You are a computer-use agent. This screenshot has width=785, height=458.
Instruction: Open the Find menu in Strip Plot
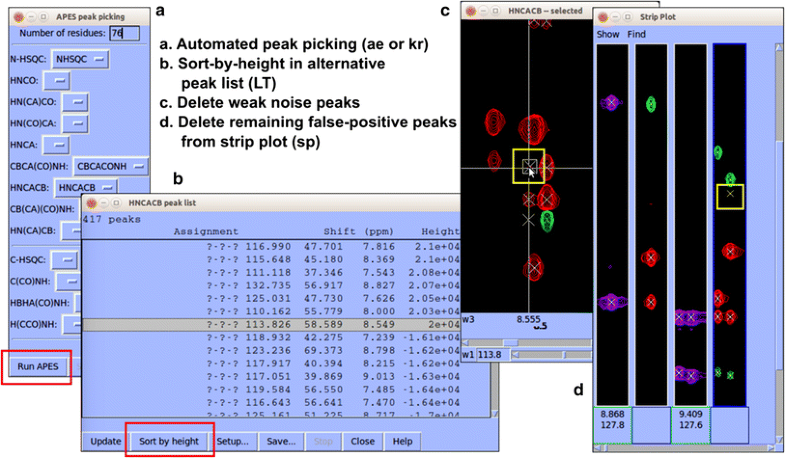coord(637,34)
